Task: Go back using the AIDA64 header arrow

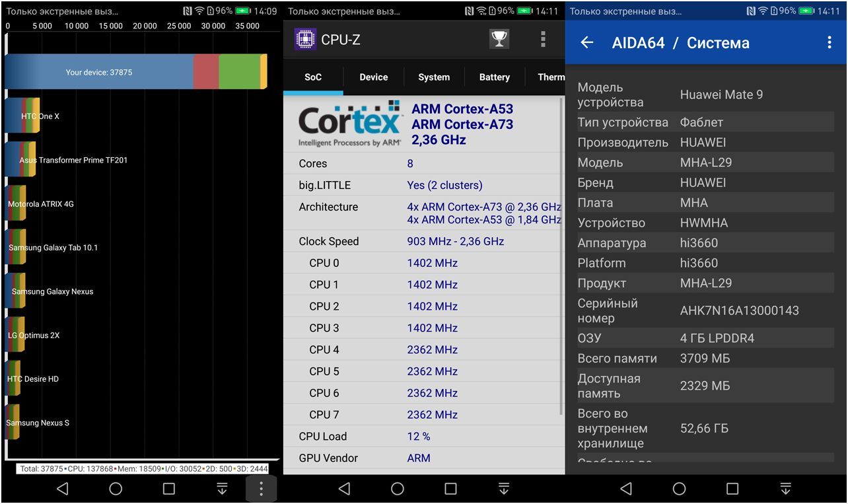Action: (x=587, y=43)
